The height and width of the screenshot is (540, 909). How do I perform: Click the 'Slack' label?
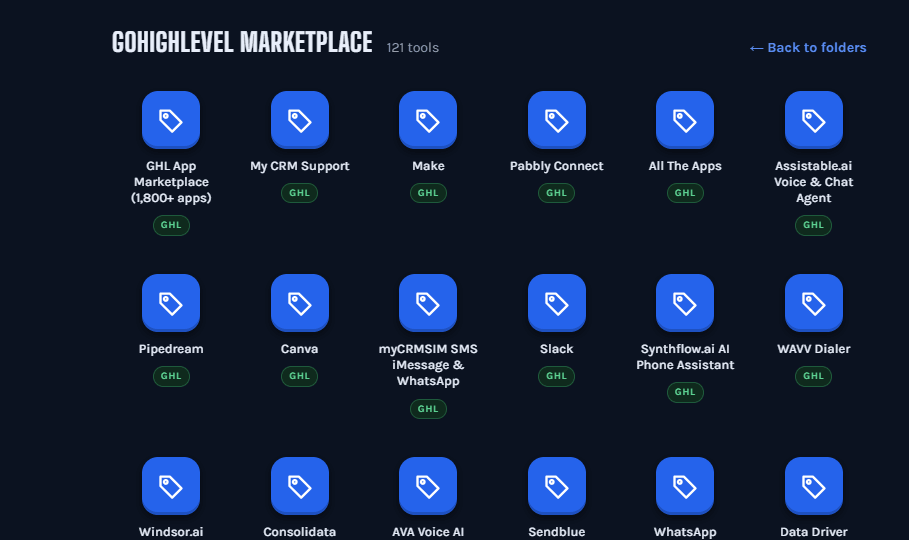coord(557,349)
